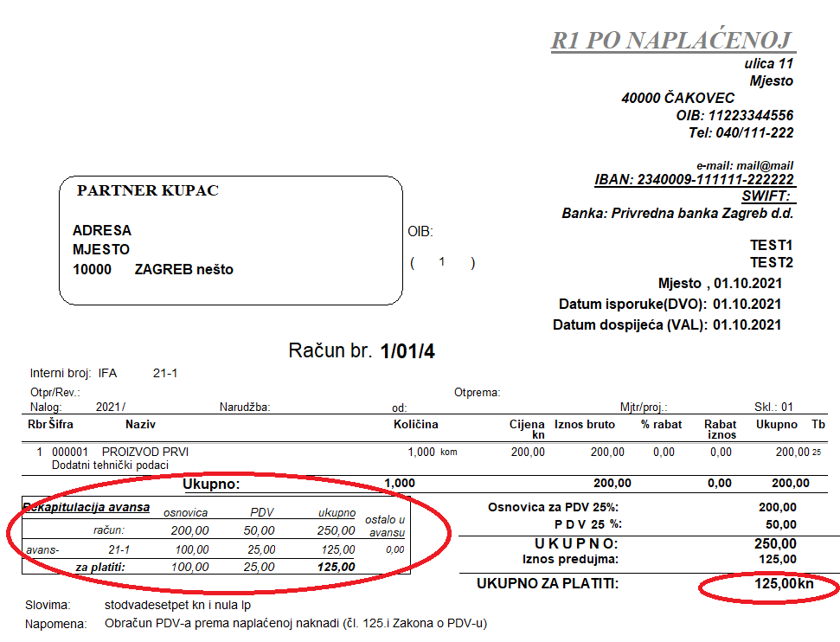Select the Datum isporuke(DVO) line
840x642 pixels.
point(670,305)
